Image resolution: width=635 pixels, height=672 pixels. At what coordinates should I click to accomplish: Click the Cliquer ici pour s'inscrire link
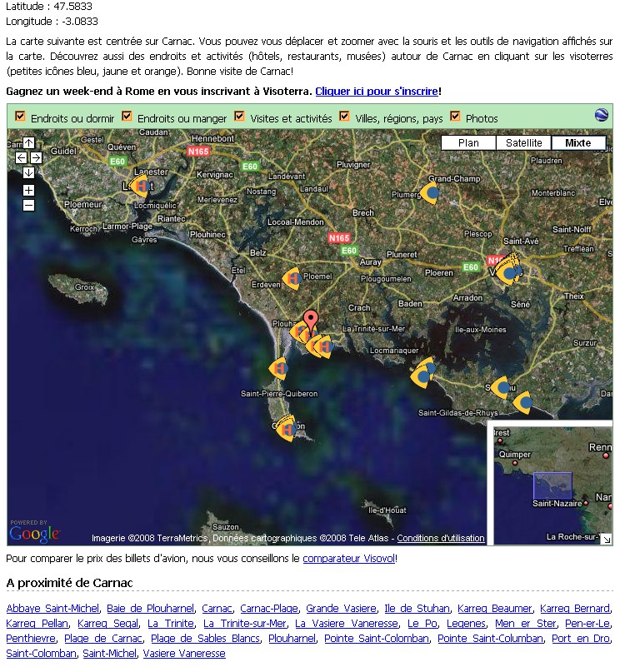tap(377, 92)
